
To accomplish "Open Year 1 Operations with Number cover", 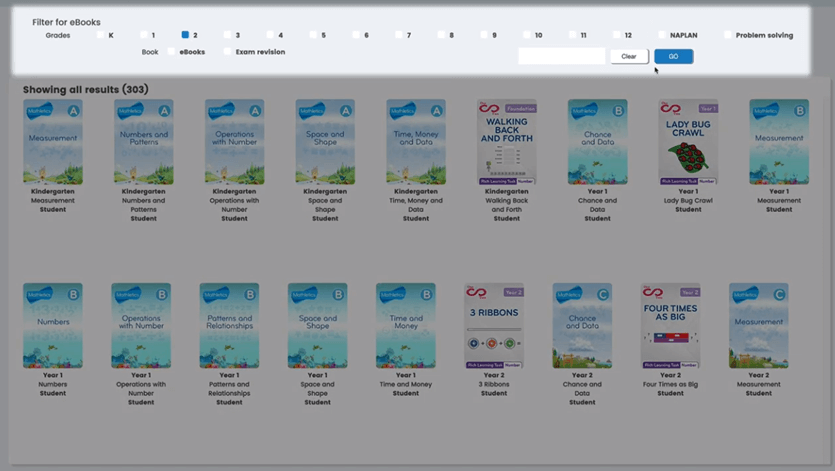I will click(x=141, y=326).
